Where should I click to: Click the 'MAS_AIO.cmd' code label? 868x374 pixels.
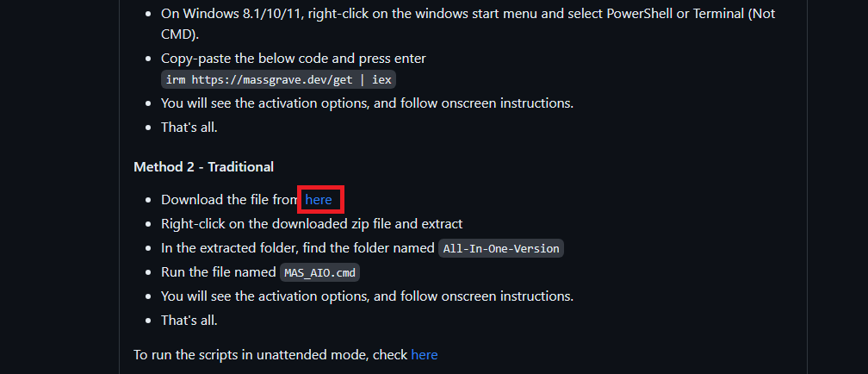coord(319,272)
